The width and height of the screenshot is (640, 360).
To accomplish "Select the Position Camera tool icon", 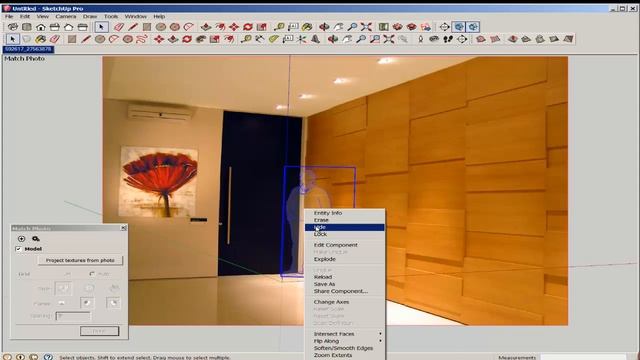I will tap(420, 39).
